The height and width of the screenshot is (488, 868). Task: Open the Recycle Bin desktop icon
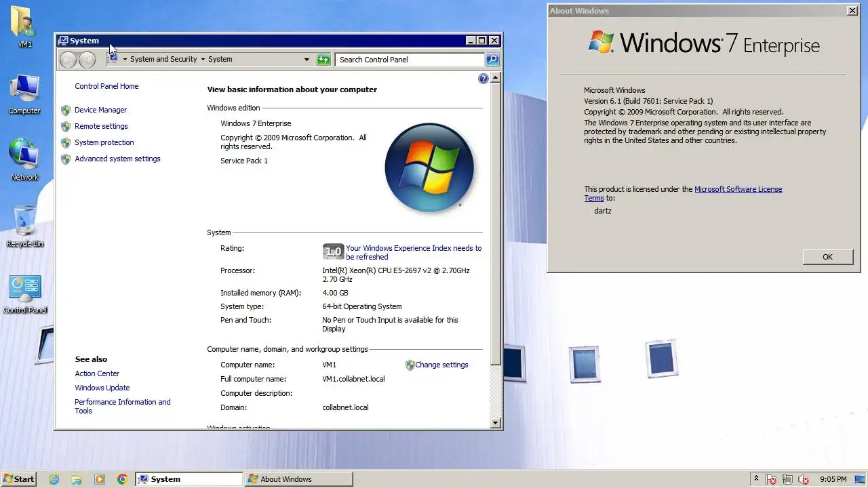(x=24, y=226)
